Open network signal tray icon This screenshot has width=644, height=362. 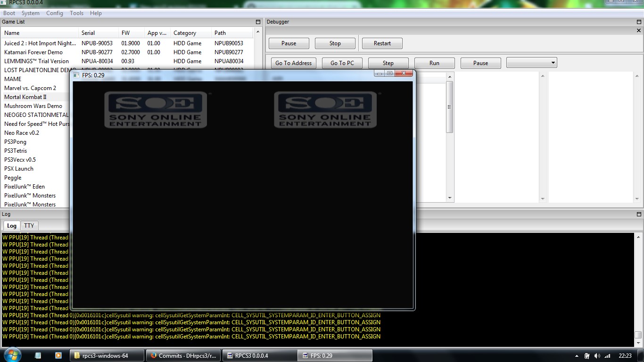coord(607,356)
